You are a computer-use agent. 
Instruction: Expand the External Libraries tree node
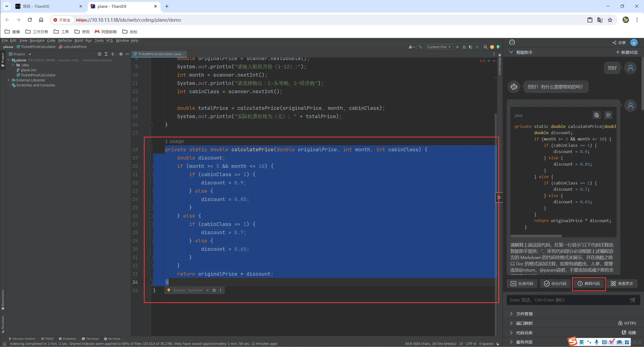click(9, 80)
